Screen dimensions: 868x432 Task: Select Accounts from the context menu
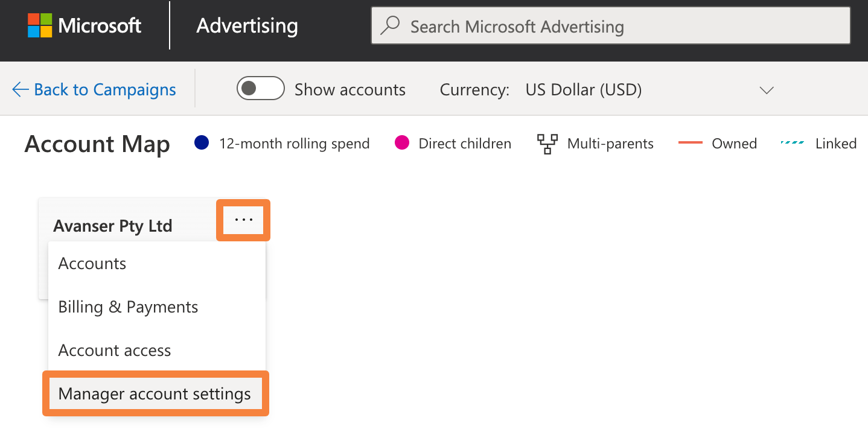tap(92, 264)
